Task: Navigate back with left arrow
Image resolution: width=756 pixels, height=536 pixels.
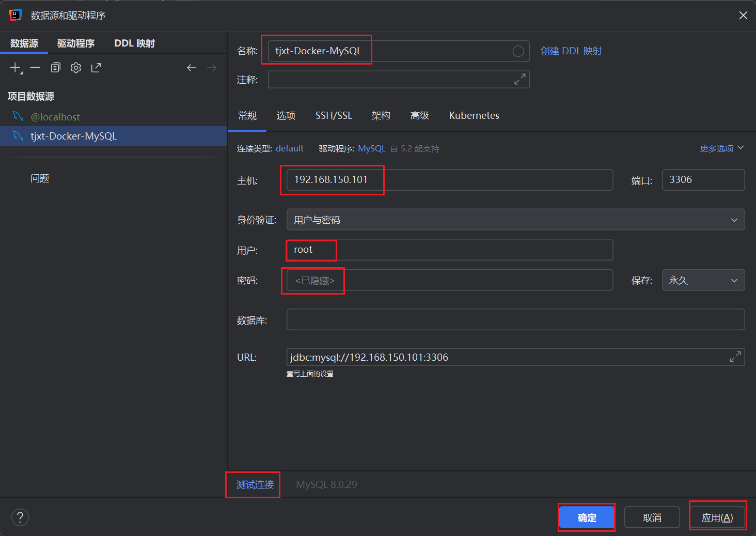Action: (x=192, y=68)
